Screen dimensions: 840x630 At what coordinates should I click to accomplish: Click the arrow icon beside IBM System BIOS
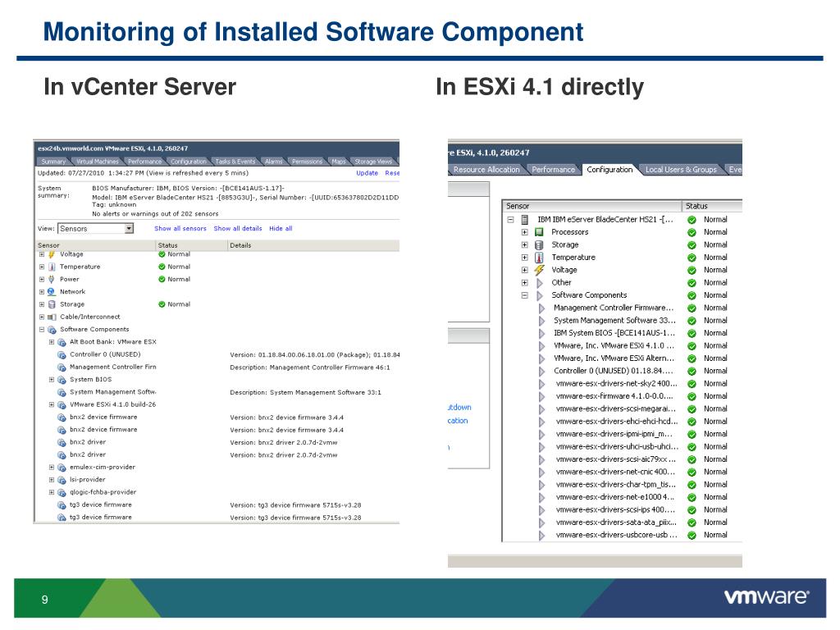tap(541, 333)
